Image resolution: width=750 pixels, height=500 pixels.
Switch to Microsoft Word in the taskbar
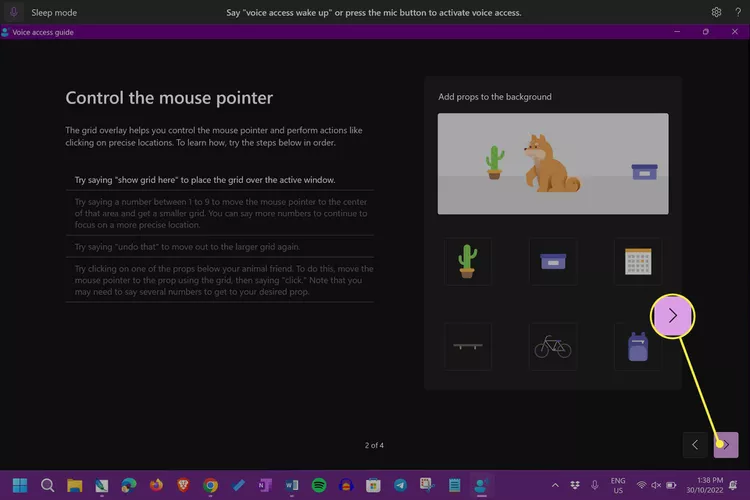click(292, 485)
